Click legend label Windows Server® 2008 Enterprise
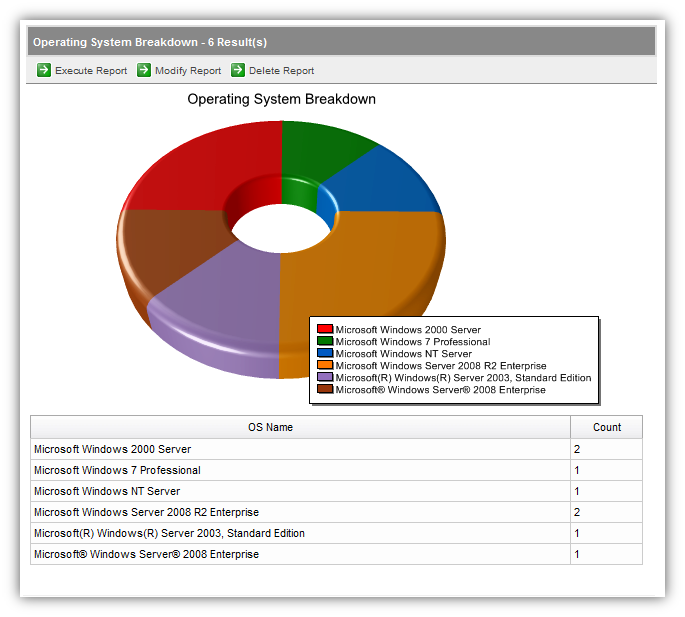The width and height of the screenshot is (685, 617). 440,390
